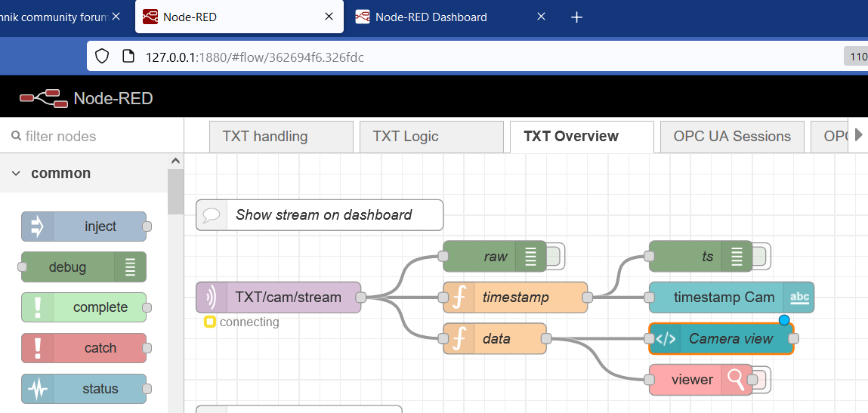Click the list icon on raw debug node
The image size is (868, 413).
(530, 256)
